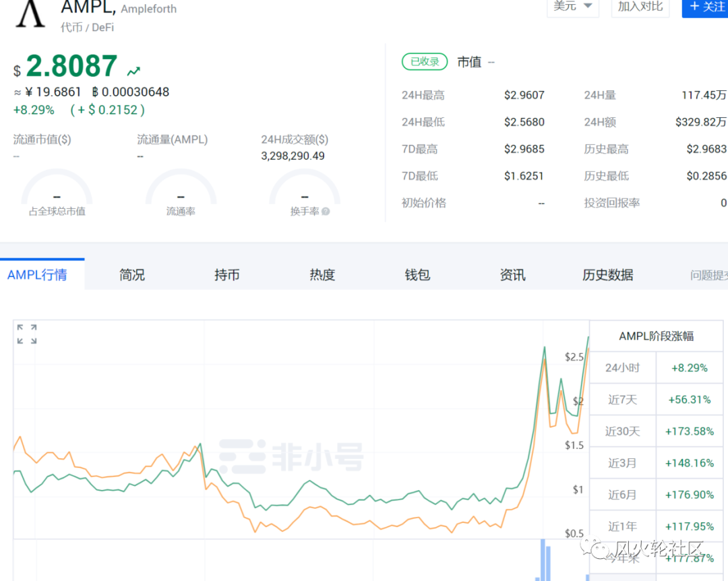Open the 换手率 help question-mark icon
The height and width of the screenshot is (581, 728).
coord(326,210)
